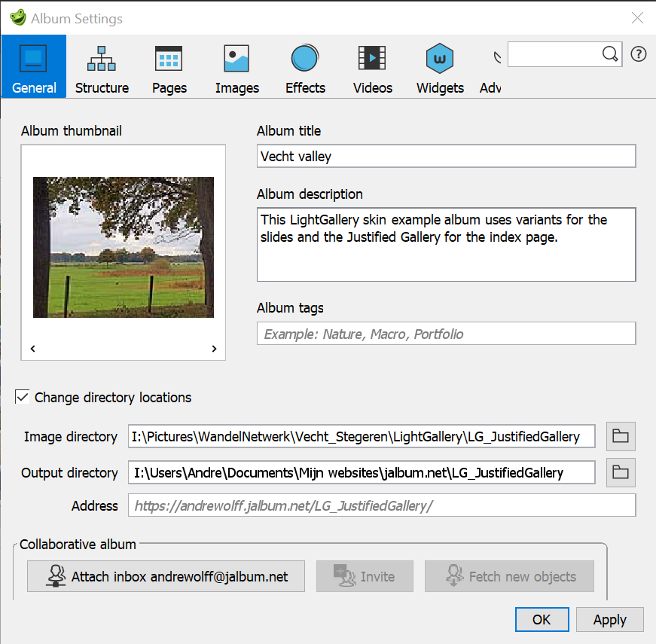Switch to the Structure tab
Image resolution: width=656 pixels, height=644 pixels.
(x=102, y=67)
